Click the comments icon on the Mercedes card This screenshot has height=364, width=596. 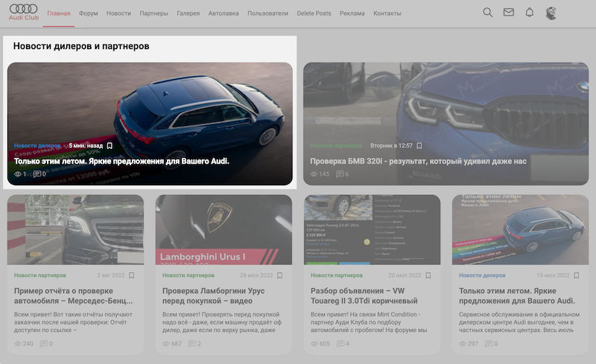click(x=44, y=343)
